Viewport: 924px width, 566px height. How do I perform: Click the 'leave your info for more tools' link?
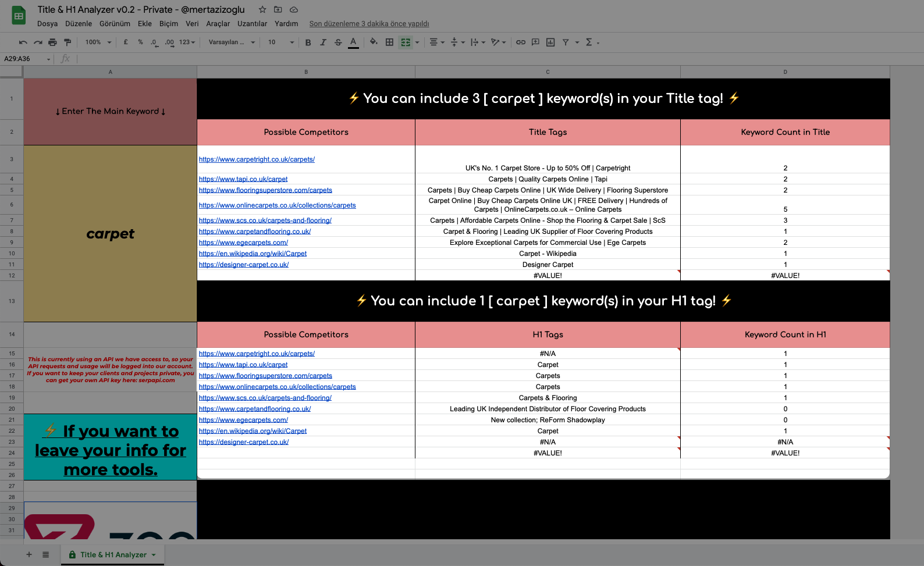[x=111, y=450]
